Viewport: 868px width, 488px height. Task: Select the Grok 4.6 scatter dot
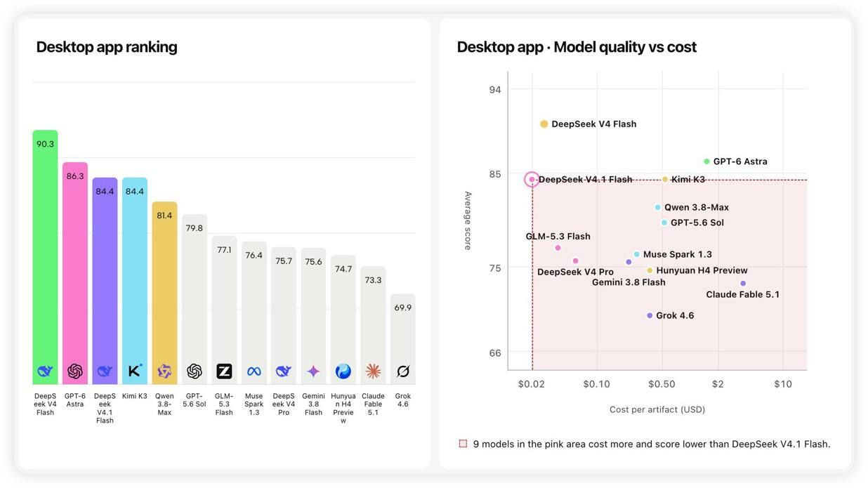[650, 316]
